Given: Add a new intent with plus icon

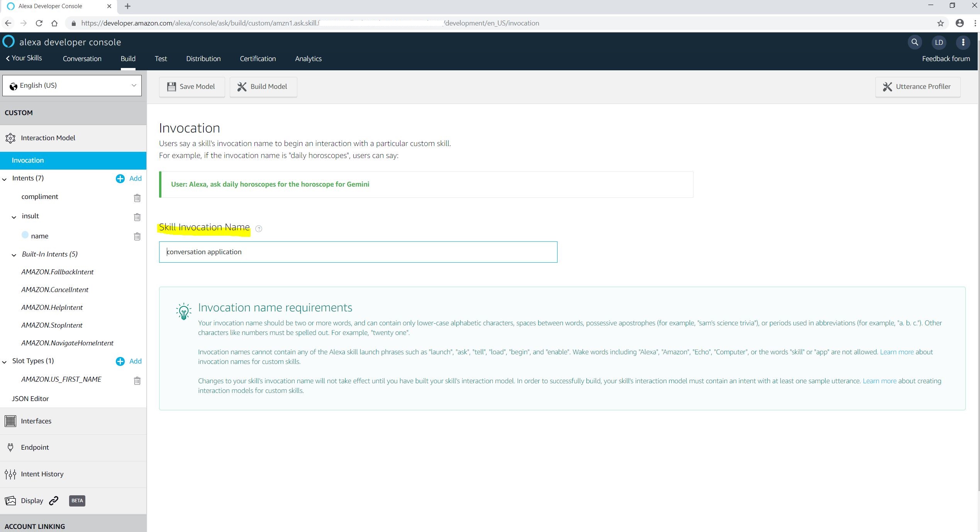Looking at the screenshot, I should tap(129, 178).
